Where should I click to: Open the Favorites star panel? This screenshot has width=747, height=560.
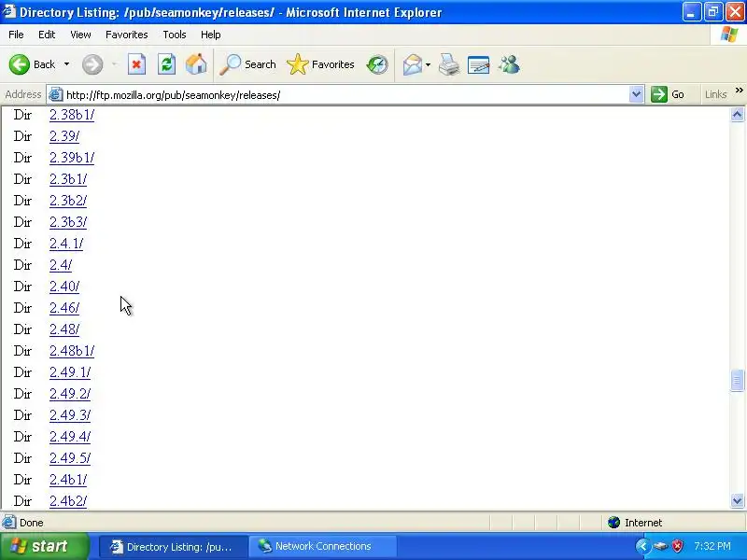pos(297,64)
